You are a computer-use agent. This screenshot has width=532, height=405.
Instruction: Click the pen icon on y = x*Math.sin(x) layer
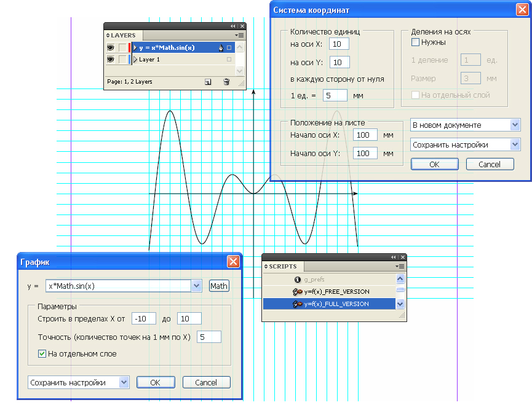221,48
